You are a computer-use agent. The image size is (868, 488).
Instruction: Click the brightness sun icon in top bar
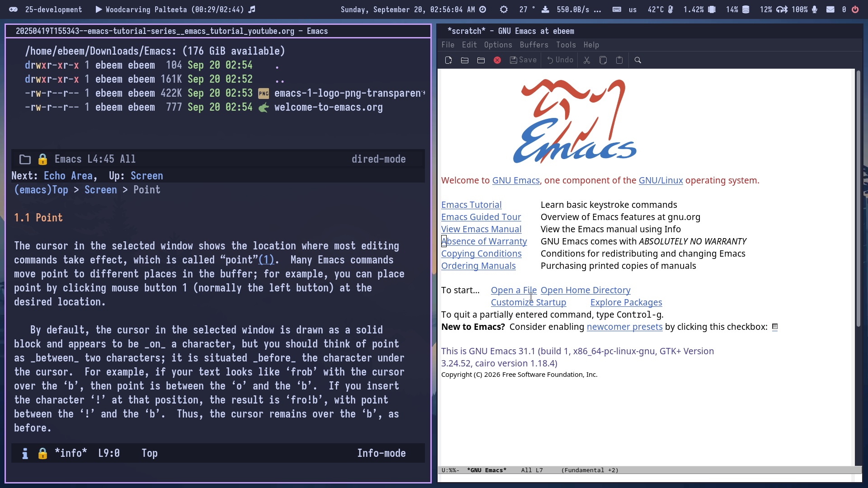[504, 9]
